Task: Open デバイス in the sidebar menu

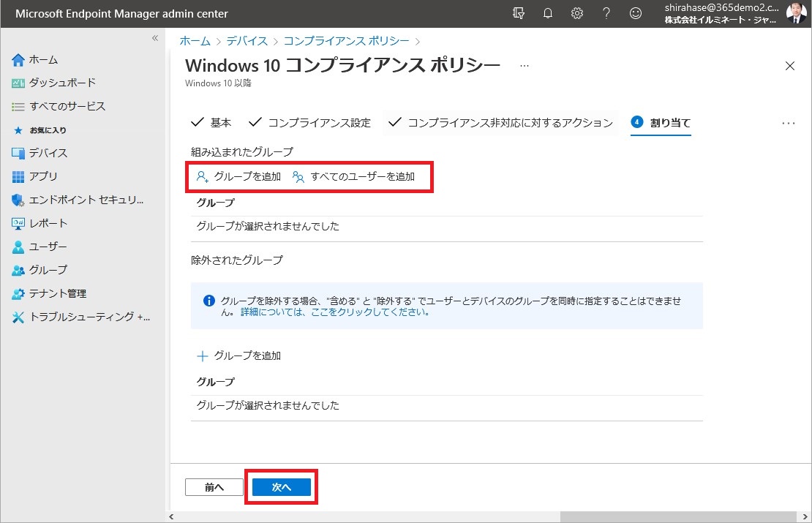Action: click(48, 153)
